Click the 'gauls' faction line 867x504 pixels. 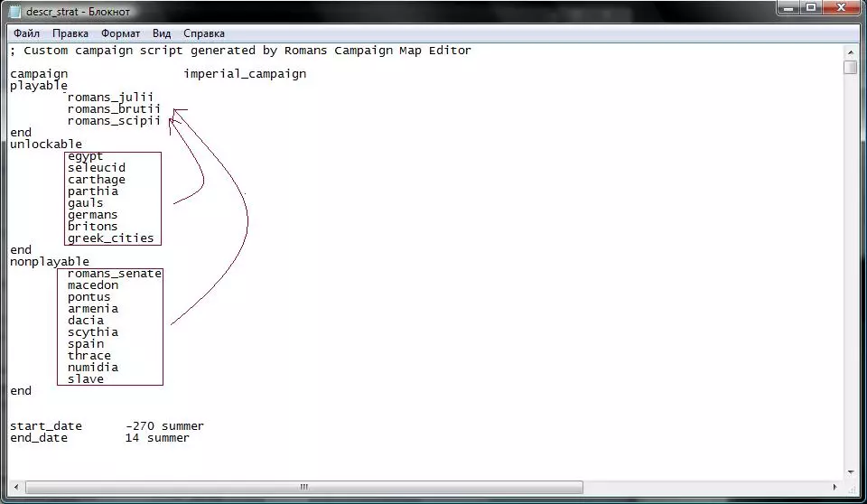[x=85, y=203]
